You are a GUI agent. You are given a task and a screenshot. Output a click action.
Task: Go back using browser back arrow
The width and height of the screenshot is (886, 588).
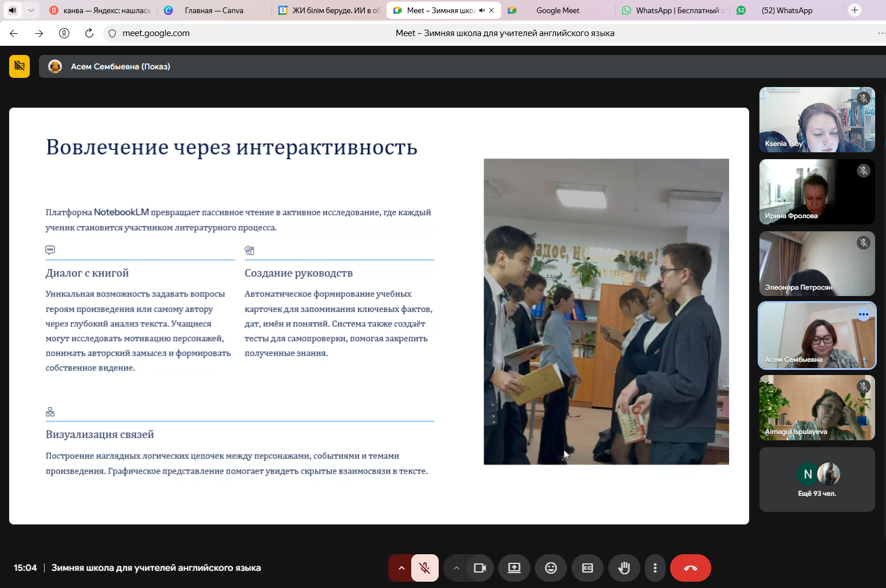(14, 33)
